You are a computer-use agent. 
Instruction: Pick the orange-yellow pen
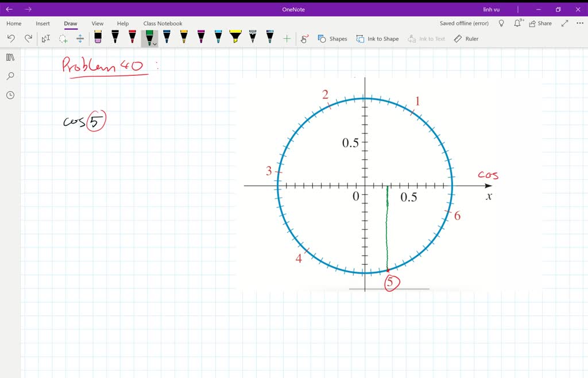point(184,37)
